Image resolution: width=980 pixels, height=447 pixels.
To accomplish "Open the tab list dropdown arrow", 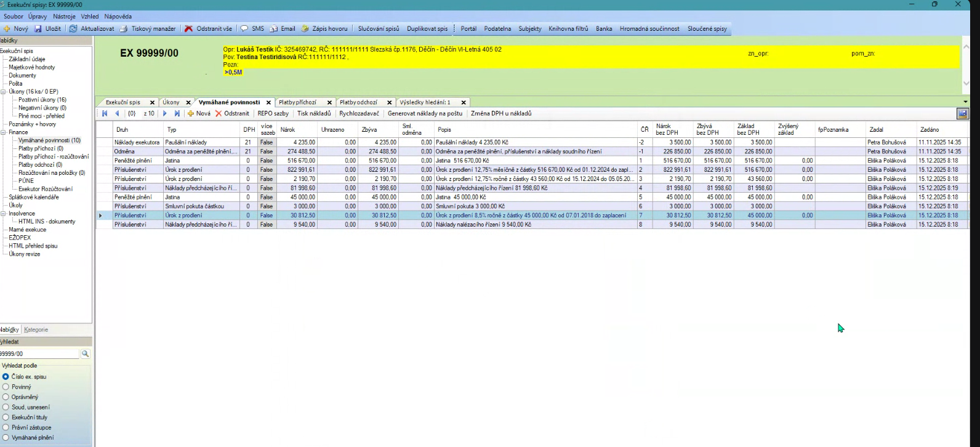I will coord(965,102).
